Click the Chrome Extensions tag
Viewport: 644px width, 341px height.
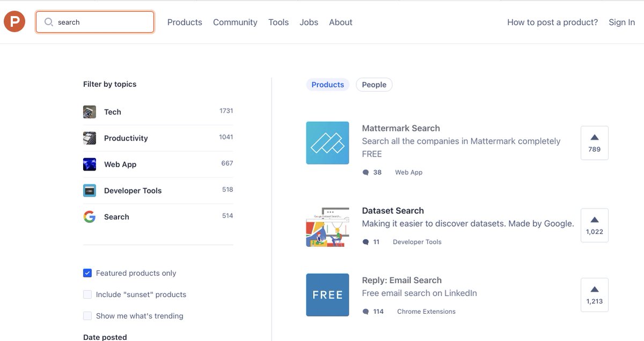click(426, 311)
